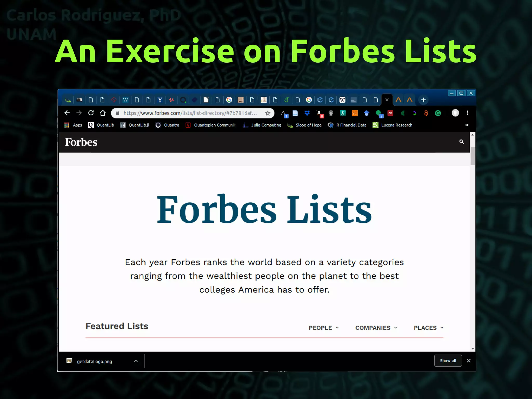The width and height of the screenshot is (532, 399).
Task: Reload the Forbes page
Action: click(91, 113)
